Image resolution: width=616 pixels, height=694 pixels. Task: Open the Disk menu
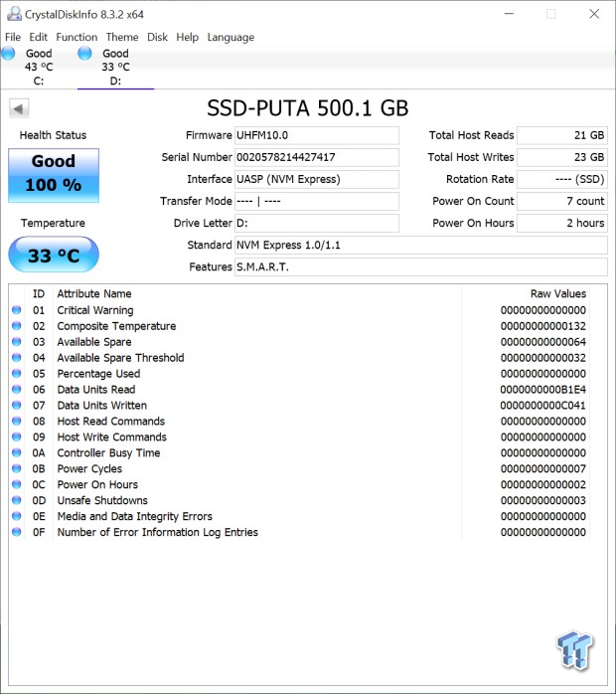[x=157, y=37]
